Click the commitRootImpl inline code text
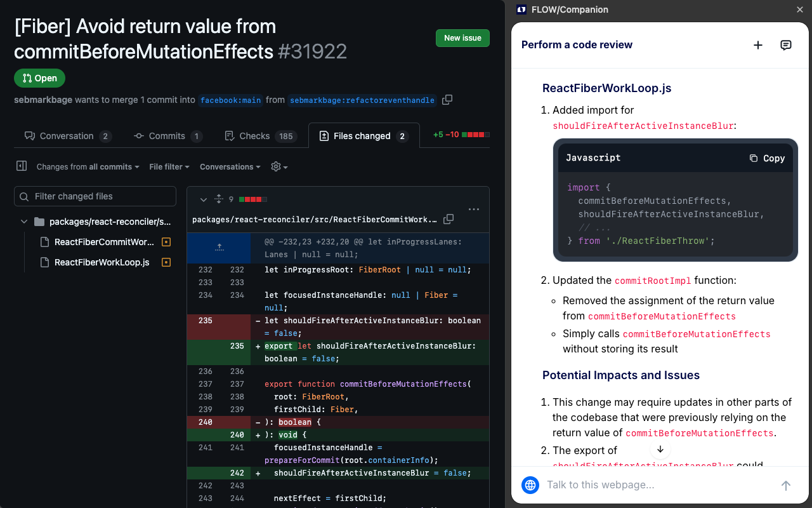This screenshot has width=812, height=508. coord(653,281)
